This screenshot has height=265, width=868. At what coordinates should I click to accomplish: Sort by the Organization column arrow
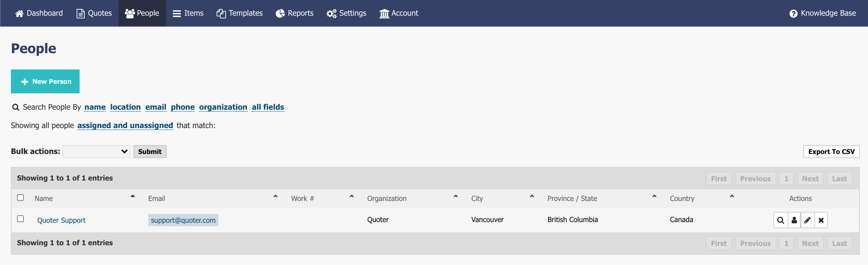coord(456,197)
